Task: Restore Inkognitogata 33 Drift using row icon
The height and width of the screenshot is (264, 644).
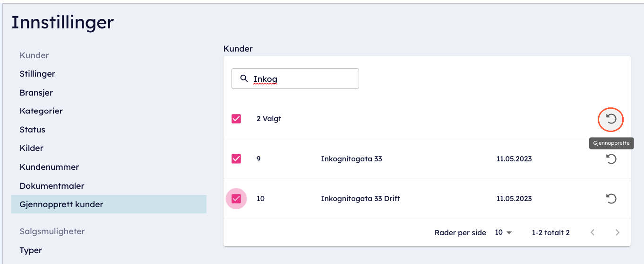Action: click(x=611, y=199)
